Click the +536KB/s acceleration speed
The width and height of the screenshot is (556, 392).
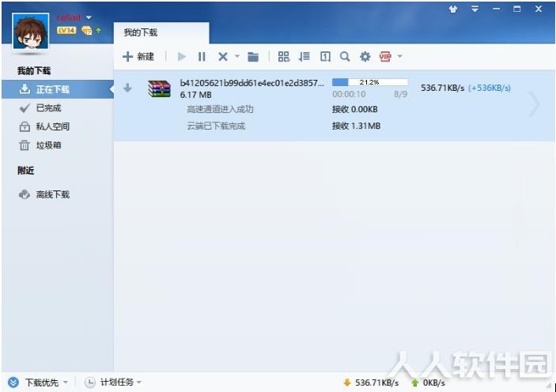pos(490,88)
